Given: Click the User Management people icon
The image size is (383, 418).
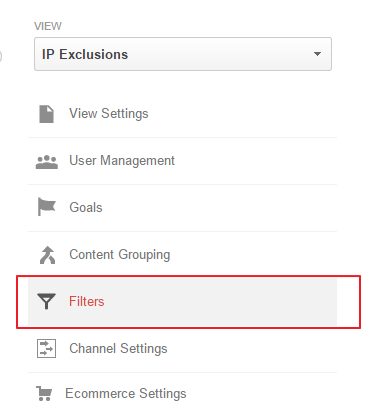Looking at the screenshot, I should (x=47, y=162).
